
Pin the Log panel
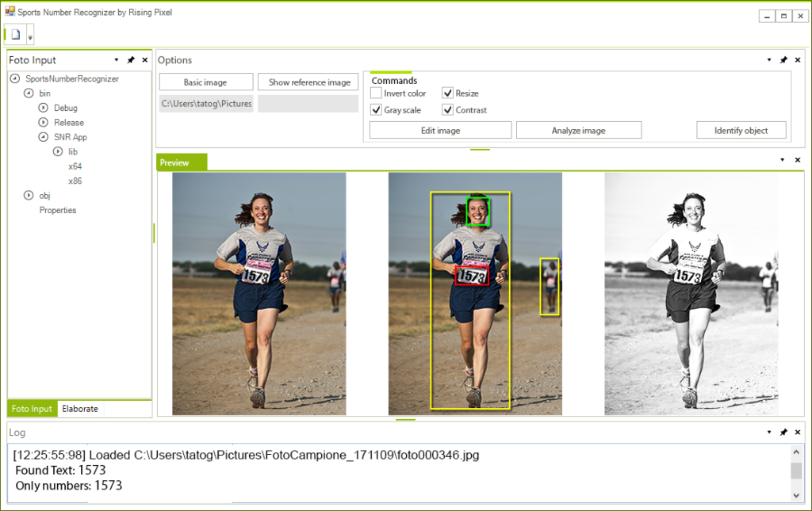pyautogui.click(x=784, y=432)
